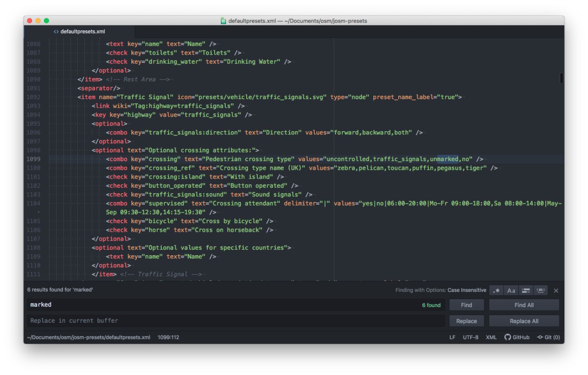Toggle the whole word search option
The height and width of the screenshot is (375, 588).
(x=541, y=290)
